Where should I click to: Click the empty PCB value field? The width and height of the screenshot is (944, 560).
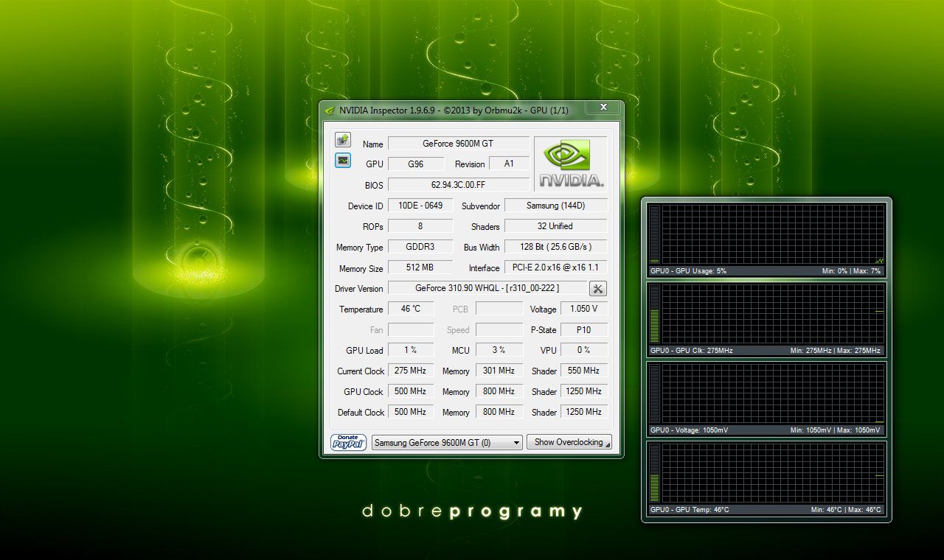[499, 309]
